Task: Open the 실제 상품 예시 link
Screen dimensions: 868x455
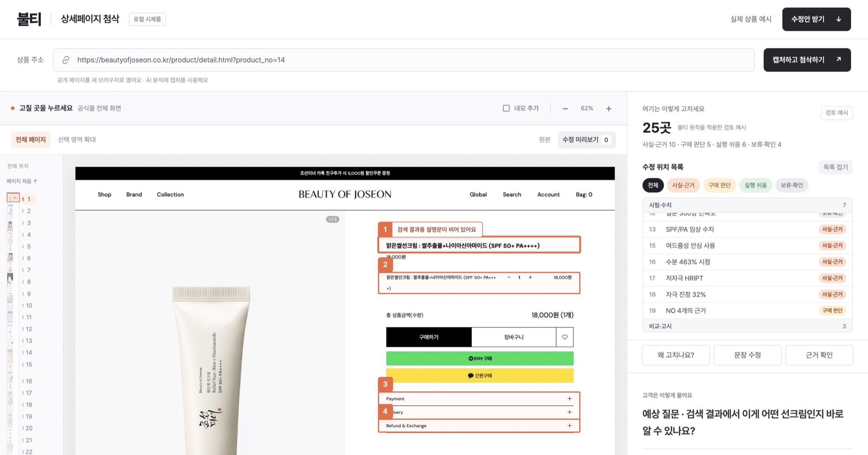Action: pos(751,19)
